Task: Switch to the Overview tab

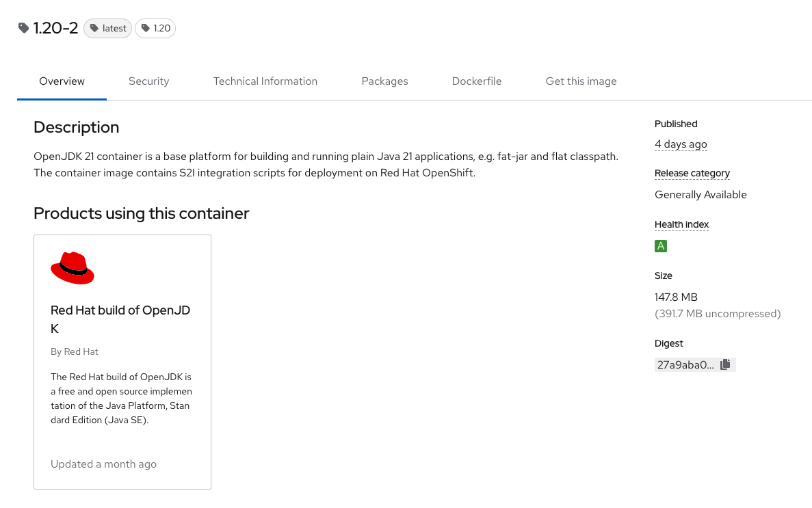Action: (62, 81)
